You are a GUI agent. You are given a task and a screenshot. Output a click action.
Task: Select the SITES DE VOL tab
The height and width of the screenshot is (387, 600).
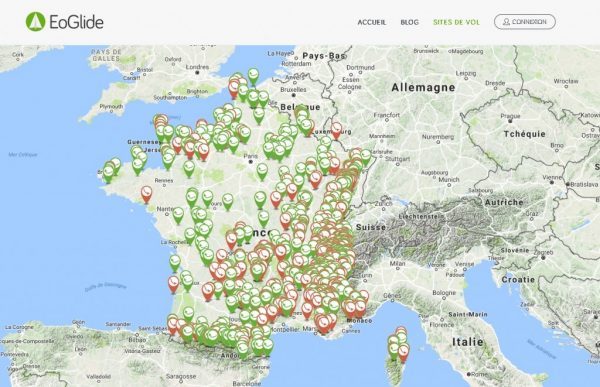click(x=456, y=22)
